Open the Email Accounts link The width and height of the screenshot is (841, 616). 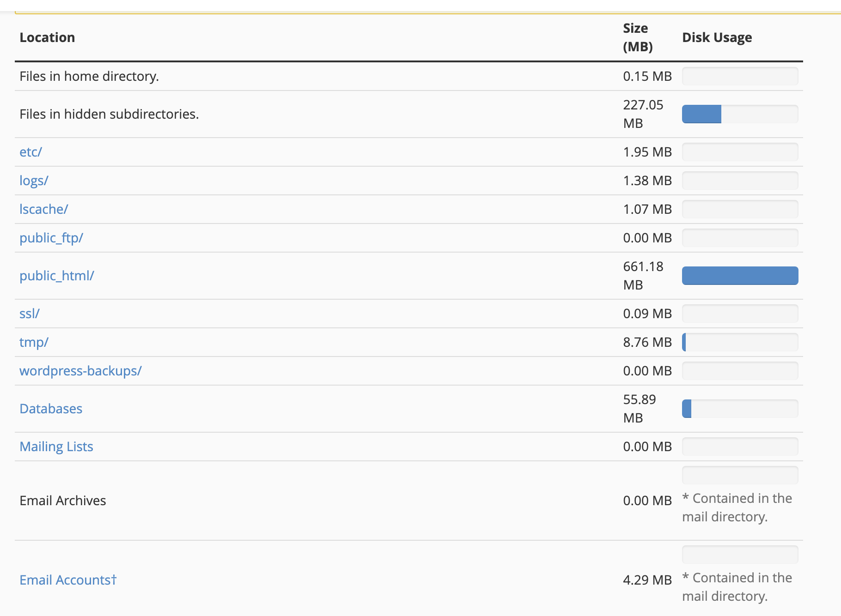pos(67,580)
